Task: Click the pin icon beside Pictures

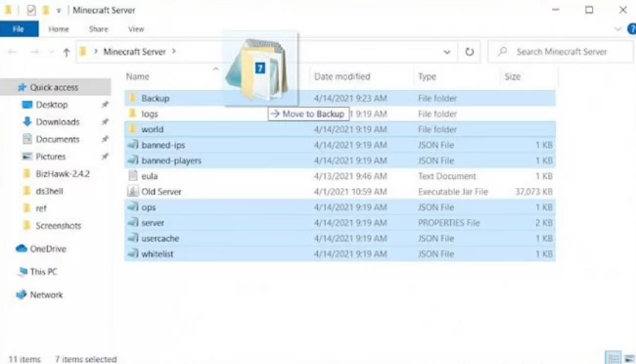Action: tap(105, 157)
